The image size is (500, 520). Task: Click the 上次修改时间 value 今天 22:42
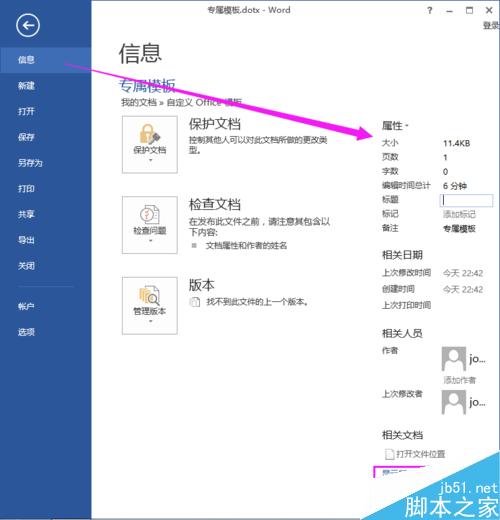[x=463, y=273]
